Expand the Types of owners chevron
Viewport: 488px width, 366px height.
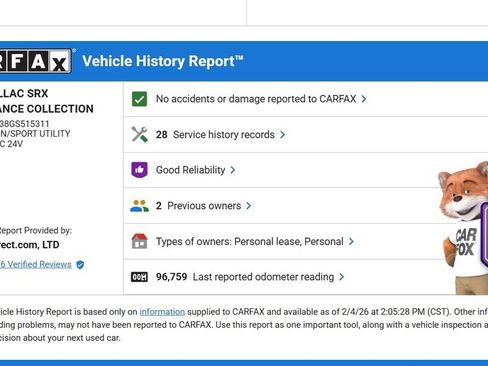pos(351,242)
